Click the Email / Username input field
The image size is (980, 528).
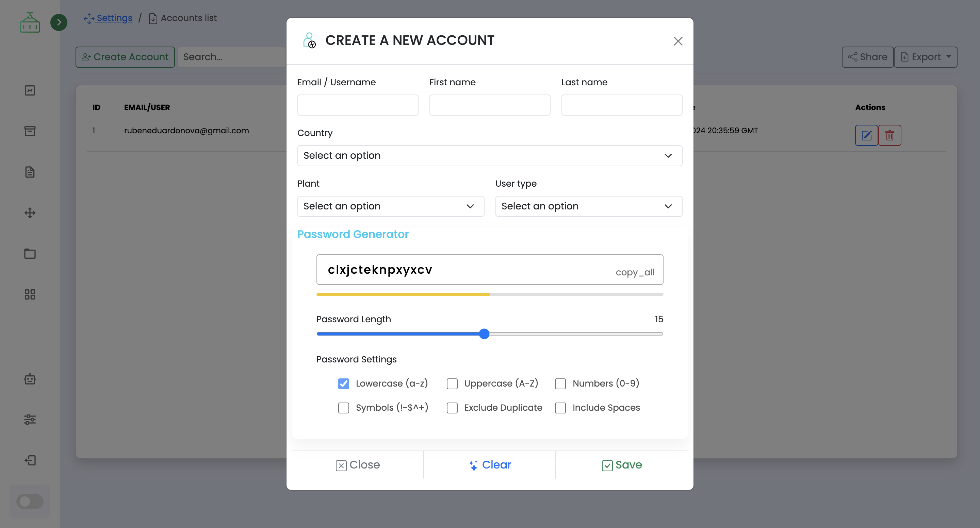357,105
